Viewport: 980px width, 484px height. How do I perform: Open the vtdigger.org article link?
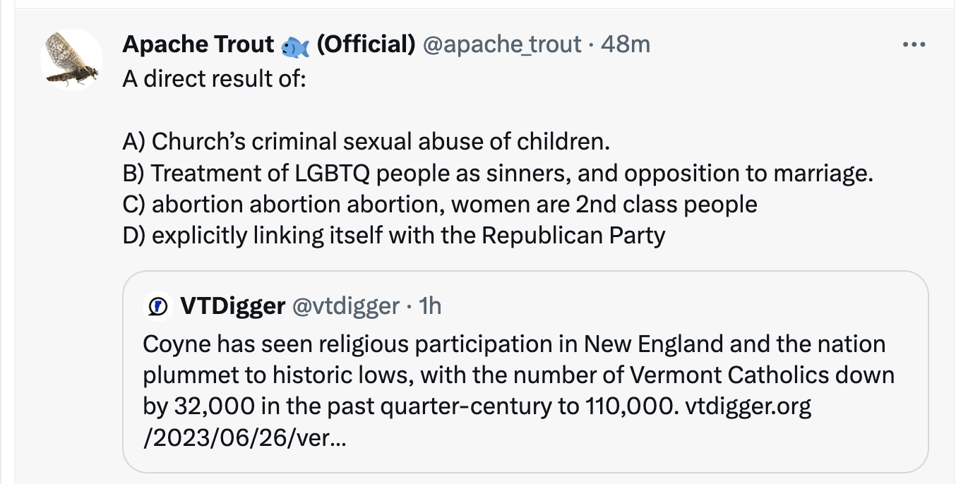[748, 408]
